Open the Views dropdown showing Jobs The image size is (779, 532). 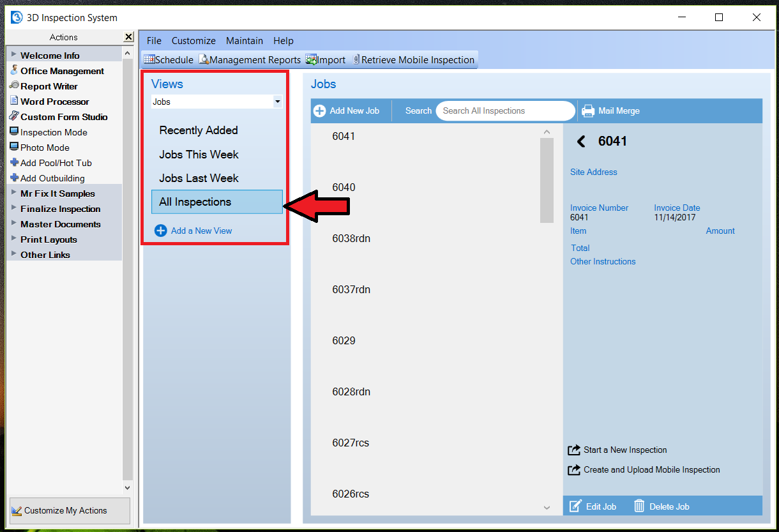277,102
